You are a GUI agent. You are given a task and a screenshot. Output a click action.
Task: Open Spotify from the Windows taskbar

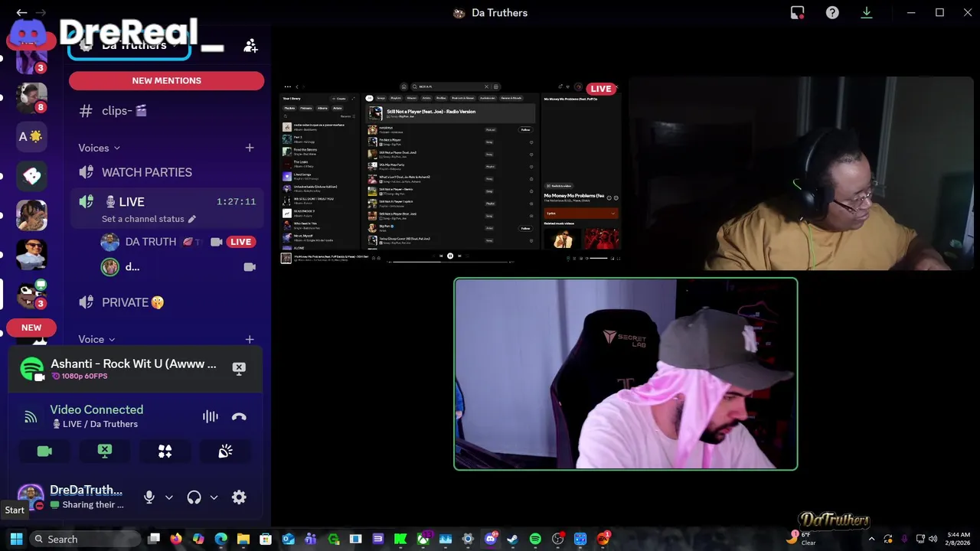(535, 539)
